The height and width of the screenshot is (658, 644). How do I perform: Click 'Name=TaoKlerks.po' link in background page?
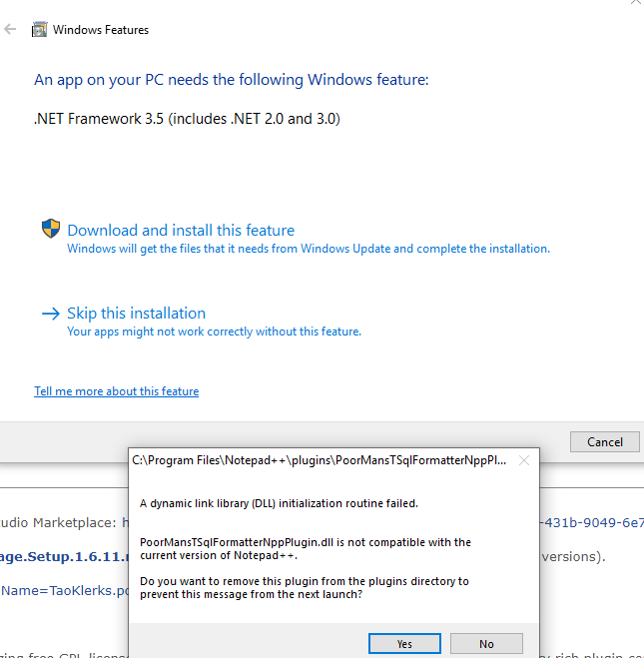point(65,590)
